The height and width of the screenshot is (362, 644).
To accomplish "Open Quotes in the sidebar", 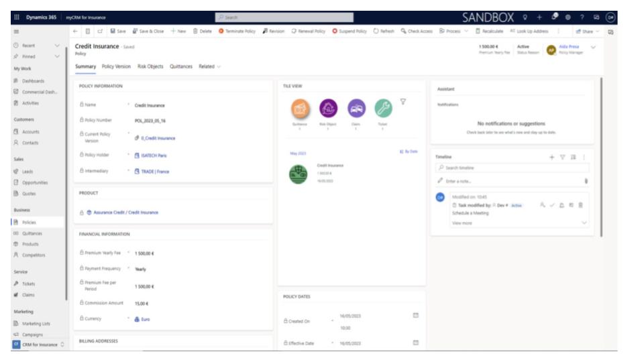I will pyautogui.click(x=29, y=194).
